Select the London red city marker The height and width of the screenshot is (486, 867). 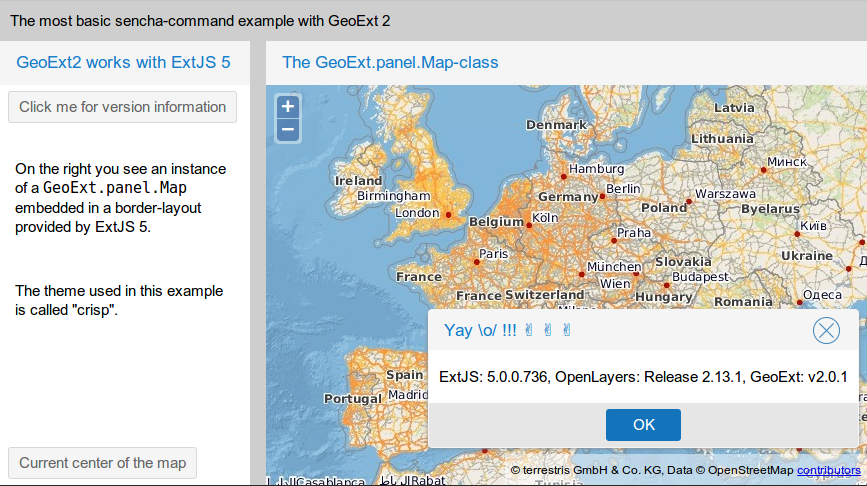tap(448, 215)
